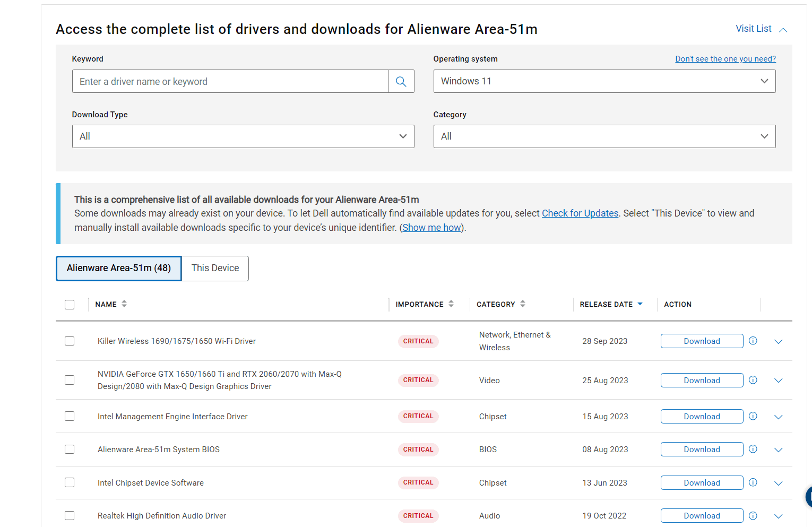Open info for Killer Wireless Wi-Fi Driver
This screenshot has height=527, width=812.
pos(753,341)
